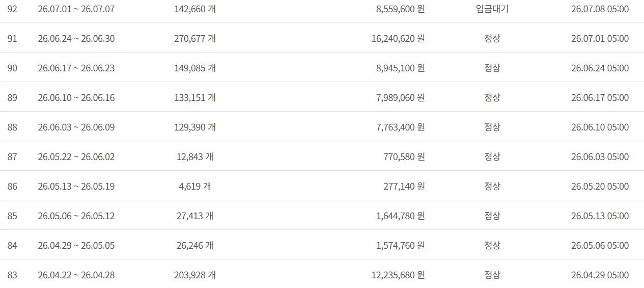This screenshot has height=288, width=644.
Task: Click the quantity 133,151 개
Action: point(195,97)
